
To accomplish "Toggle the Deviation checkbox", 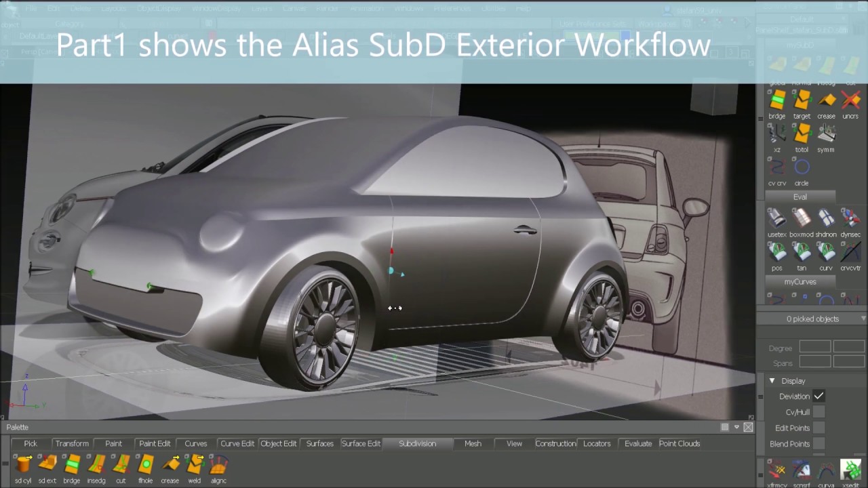I will coord(819,396).
